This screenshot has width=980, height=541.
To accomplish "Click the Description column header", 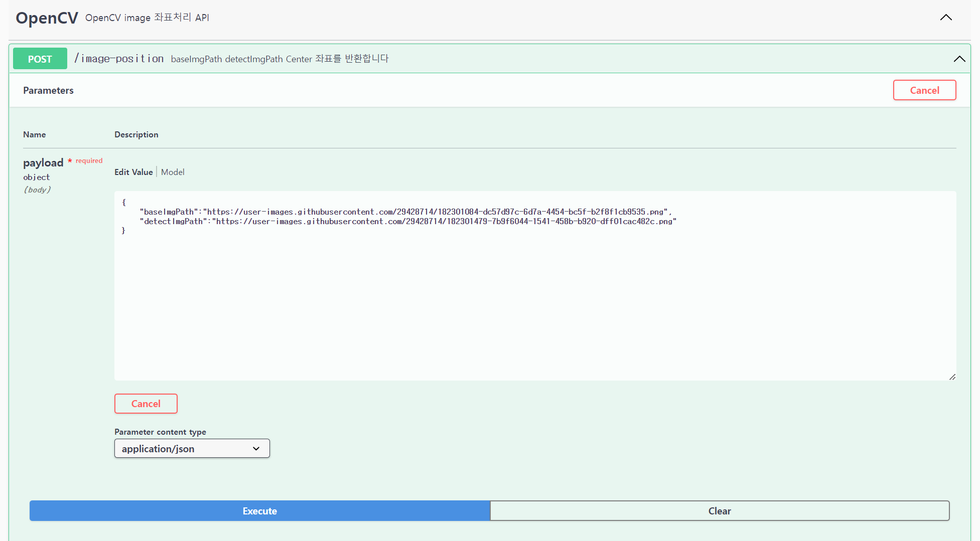I will 136,134.
